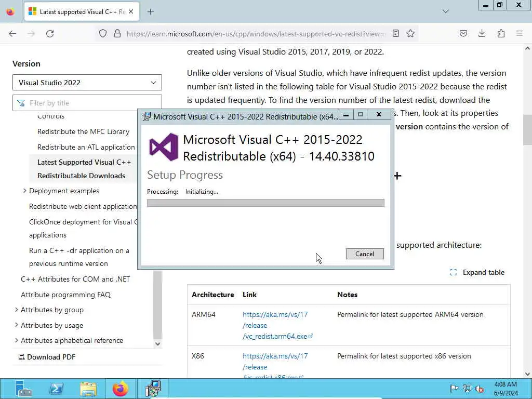532x399 pixels.
Task: Open File Explorer from the taskbar
Action: tap(88, 389)
